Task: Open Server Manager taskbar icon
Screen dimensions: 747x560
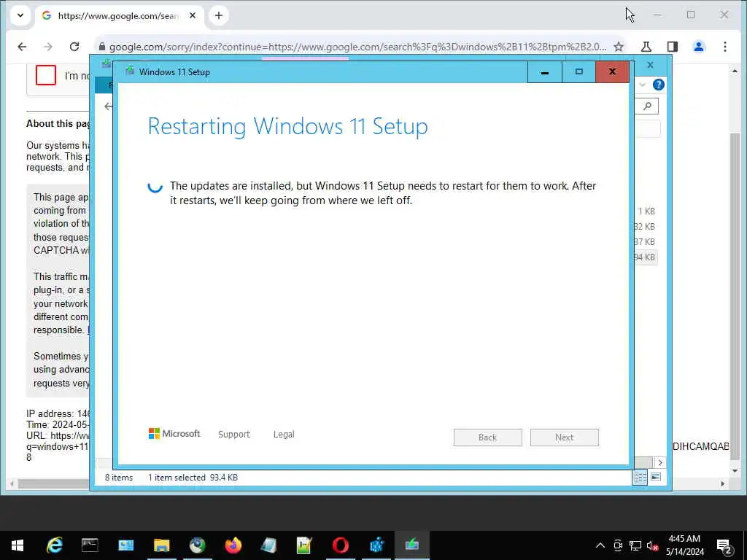Action: click(125, 545)
